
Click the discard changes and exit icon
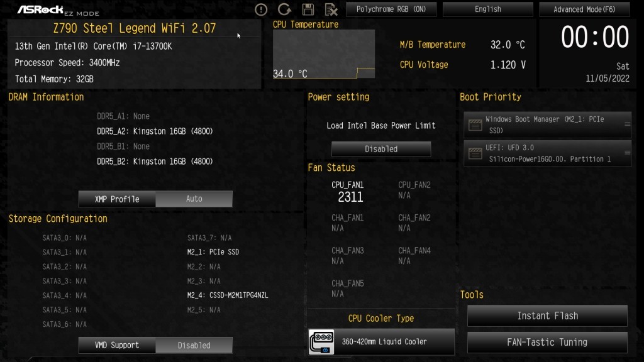coord(331,9)
